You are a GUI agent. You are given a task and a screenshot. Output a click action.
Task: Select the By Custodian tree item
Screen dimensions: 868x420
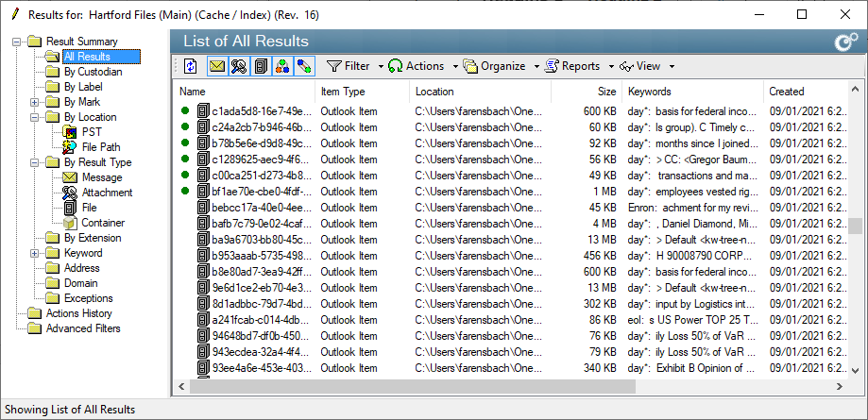(x=93, y=72)
